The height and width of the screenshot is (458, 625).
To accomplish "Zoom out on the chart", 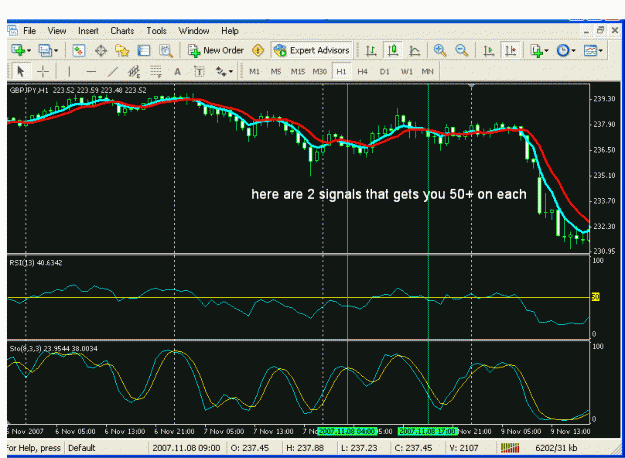I will pos(462,51).
